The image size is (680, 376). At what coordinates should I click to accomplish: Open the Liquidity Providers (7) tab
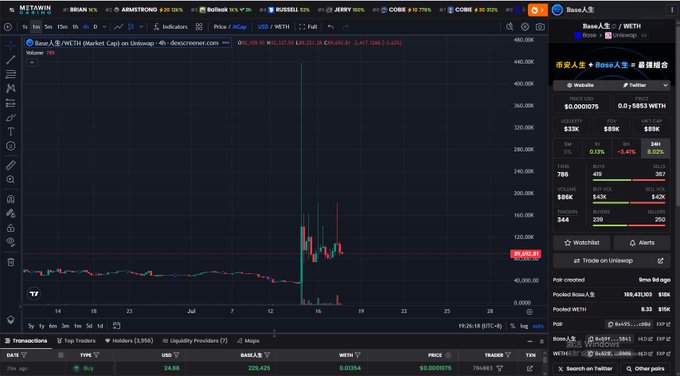point(195,341)
